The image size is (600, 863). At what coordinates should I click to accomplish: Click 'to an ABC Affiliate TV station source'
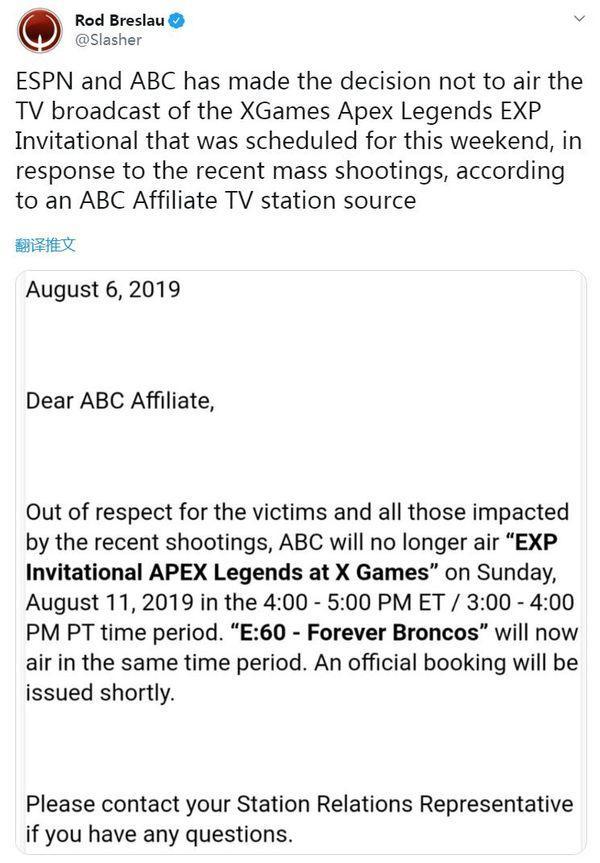[x=216, y=200]
